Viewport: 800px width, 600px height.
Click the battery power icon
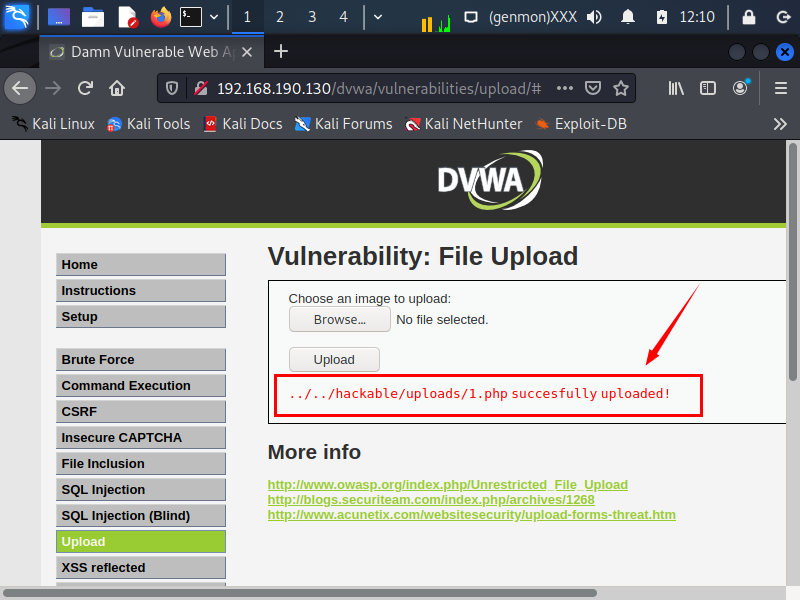click(x=662, y=17)
